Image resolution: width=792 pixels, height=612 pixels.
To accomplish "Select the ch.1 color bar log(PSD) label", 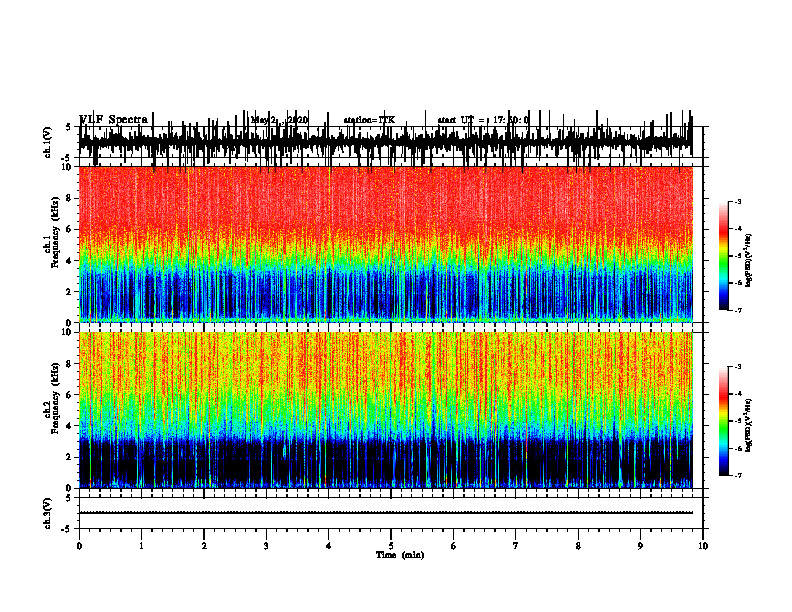I will pos(748,261).
